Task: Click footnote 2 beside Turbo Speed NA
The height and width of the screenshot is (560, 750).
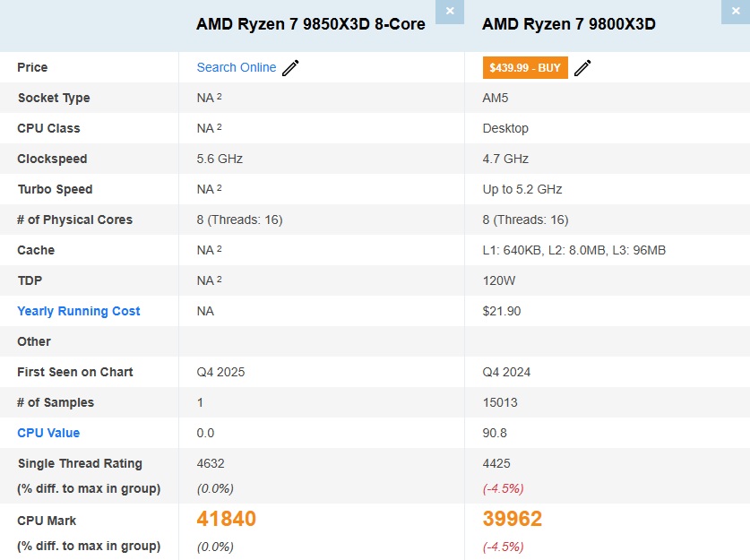Action: (218, 185)
